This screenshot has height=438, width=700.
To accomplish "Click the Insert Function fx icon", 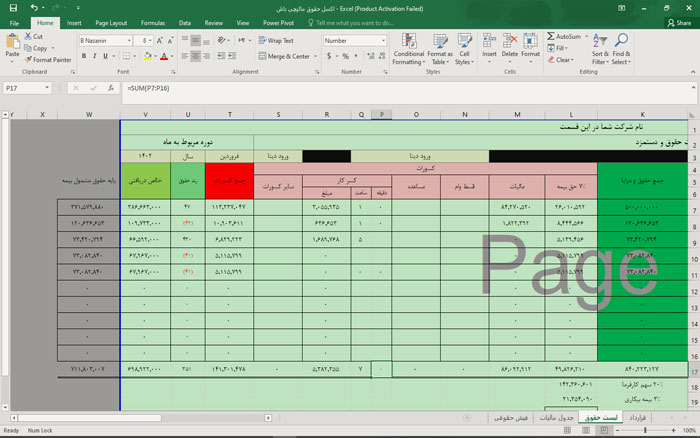I will (111, 88).
